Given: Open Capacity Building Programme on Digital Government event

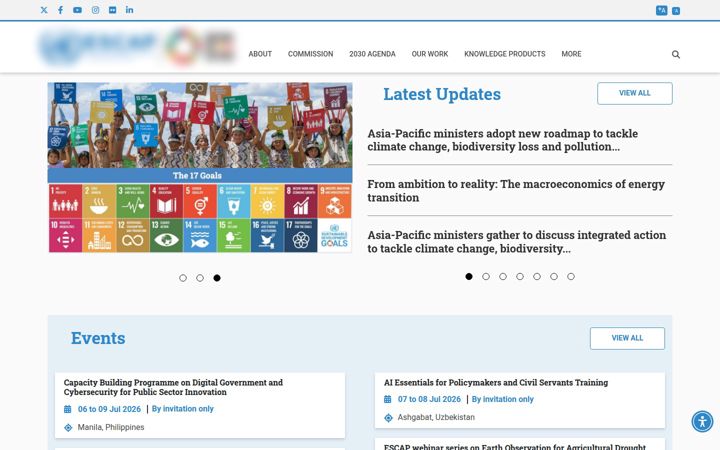Looking at the screenshot, I should point(173,387).
